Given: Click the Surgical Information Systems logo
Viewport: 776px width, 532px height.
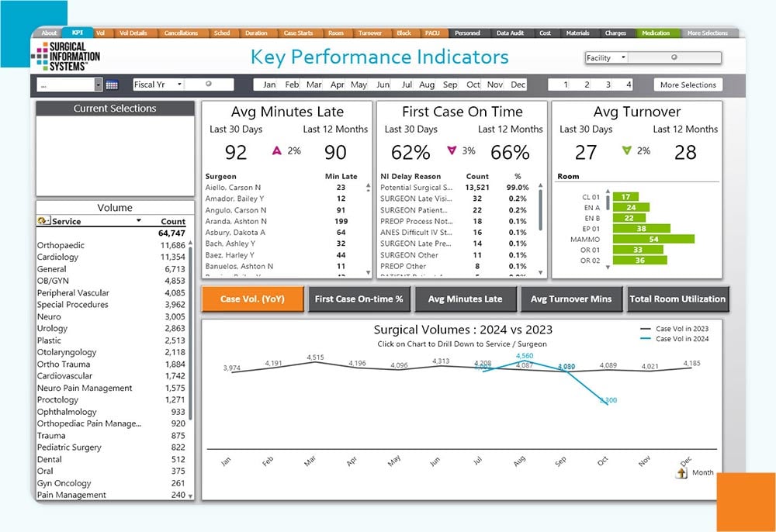Looking at the screenshot, I should coord(66,55).
